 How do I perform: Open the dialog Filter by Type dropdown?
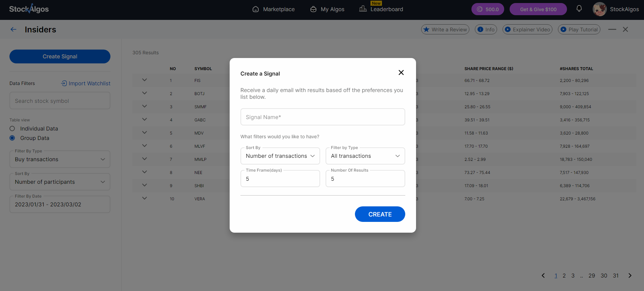365,156
